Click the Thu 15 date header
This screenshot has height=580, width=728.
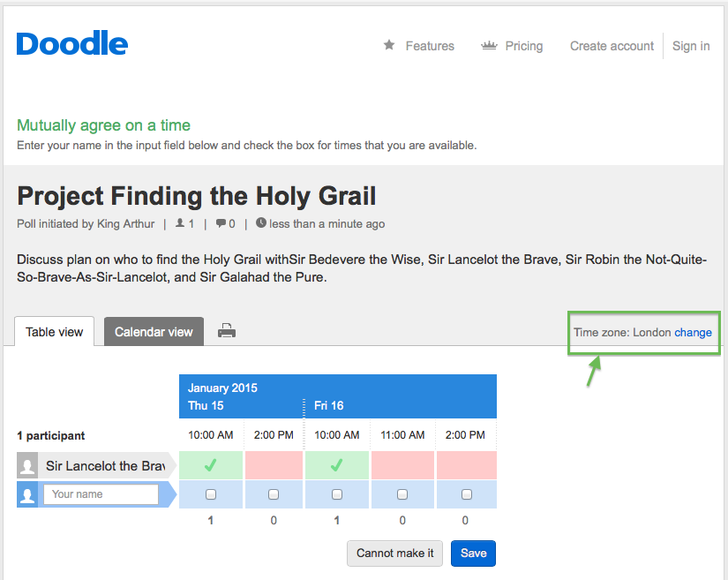click(206, 405)
